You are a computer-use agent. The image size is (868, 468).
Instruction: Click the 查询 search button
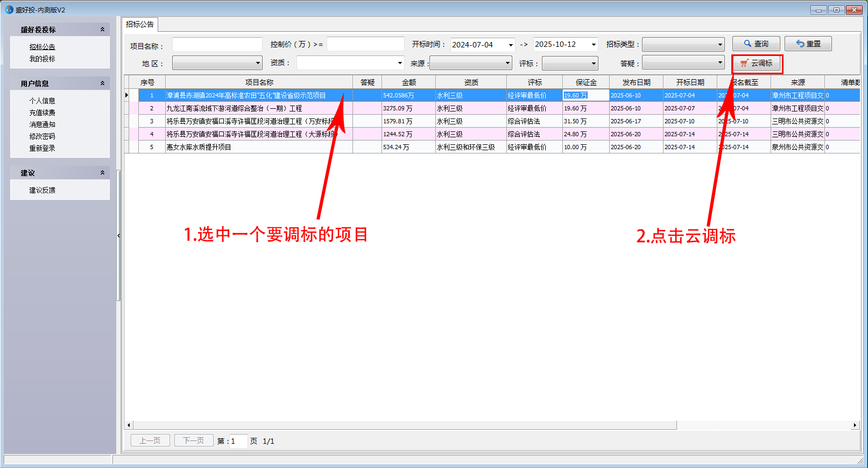[756, 44]
